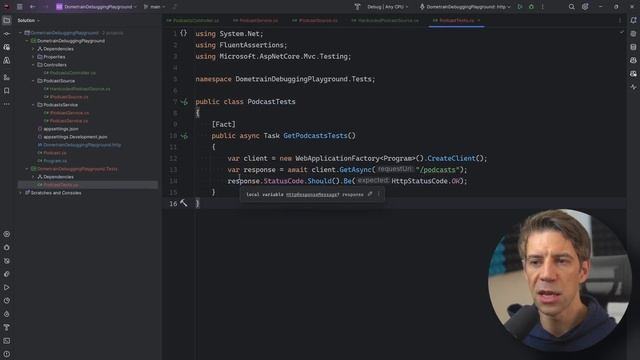The height and width of the screenshot is (360, 640).
Task: Open Search Everywhere magnifier
Action: click(x=571, y=7)
